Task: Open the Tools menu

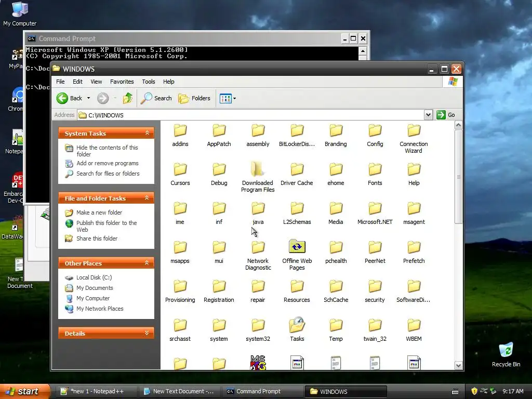Action: click(x=148, y=82)
